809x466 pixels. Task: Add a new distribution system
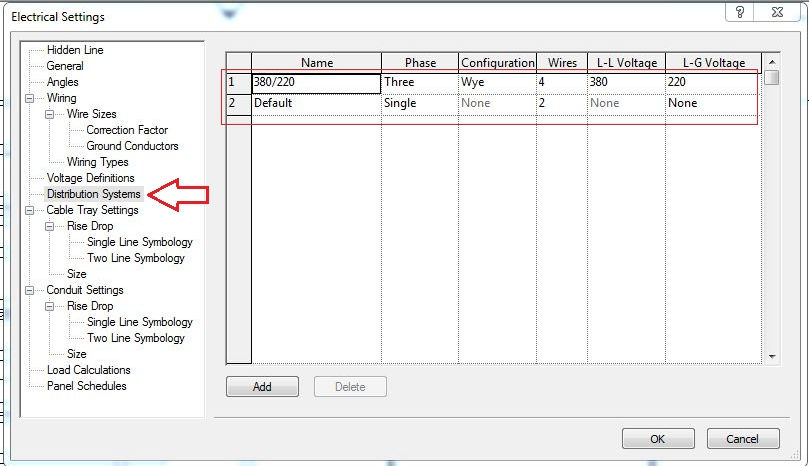tap(262, 387)
